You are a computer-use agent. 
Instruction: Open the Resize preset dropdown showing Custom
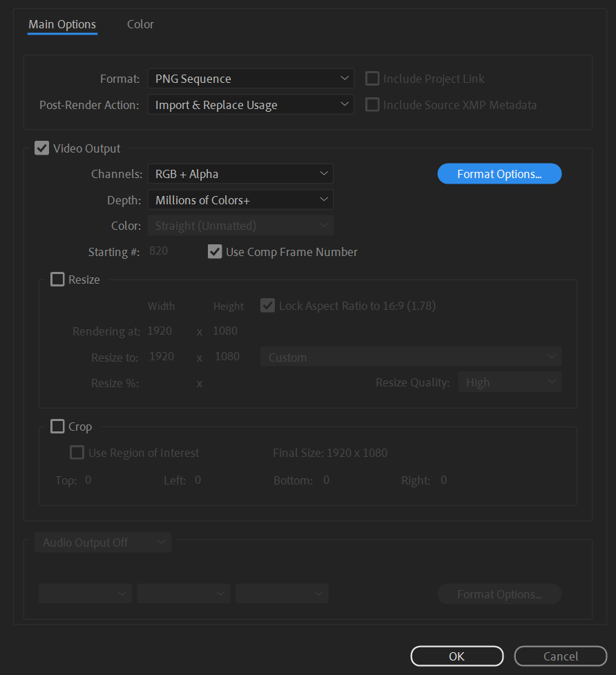coord(410,357)
